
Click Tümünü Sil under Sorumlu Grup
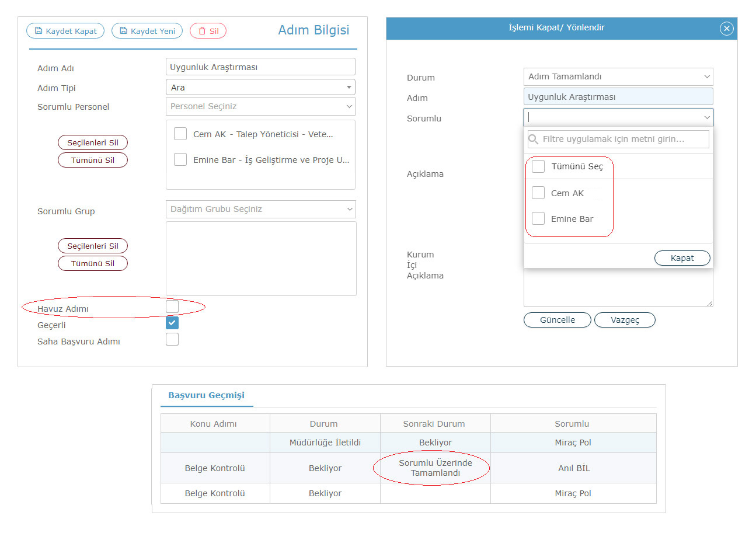(x=93, y=263)
